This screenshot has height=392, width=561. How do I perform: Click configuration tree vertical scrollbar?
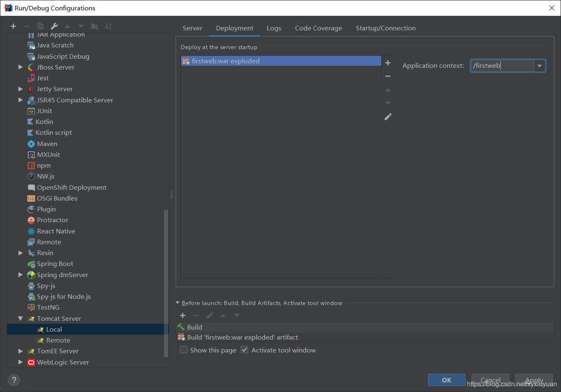pyautogui.click(x=166, y=283)
